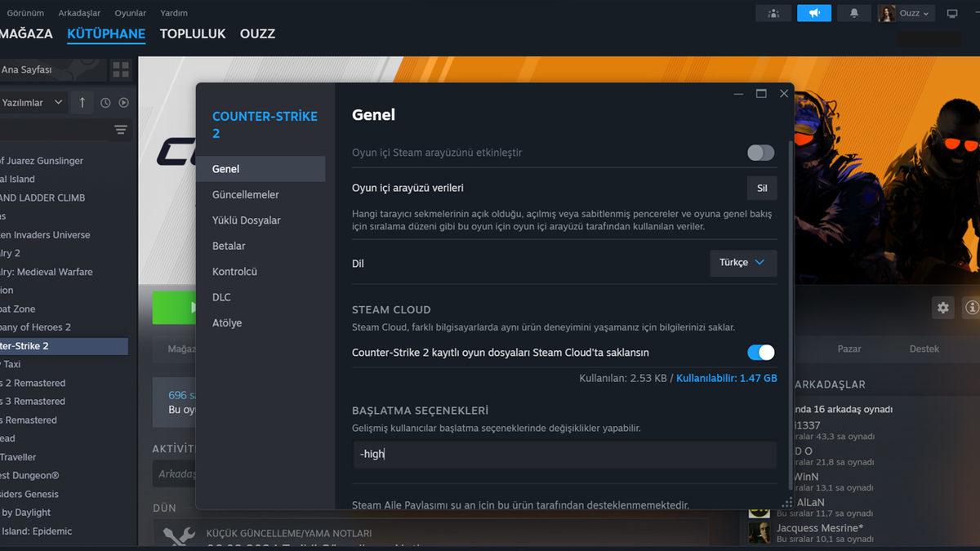Open the notifications bell icon
This screenshot has width=980, height=551.
click(853, 12)
